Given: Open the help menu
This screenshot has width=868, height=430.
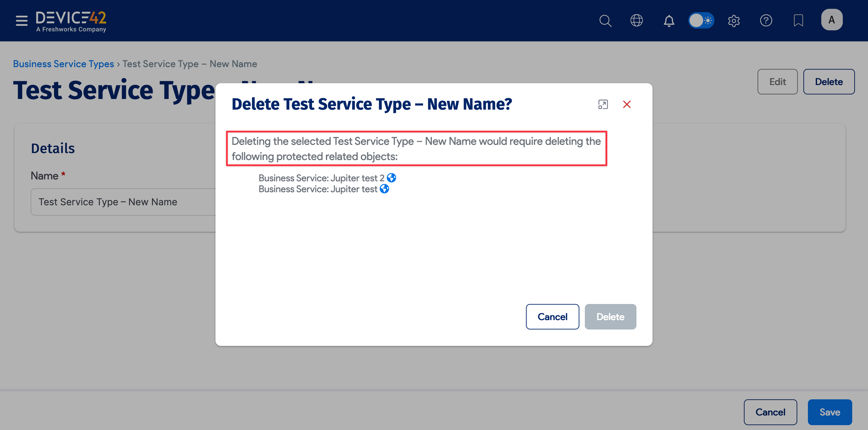Looking at the screenshot, I should click(766, 21).
